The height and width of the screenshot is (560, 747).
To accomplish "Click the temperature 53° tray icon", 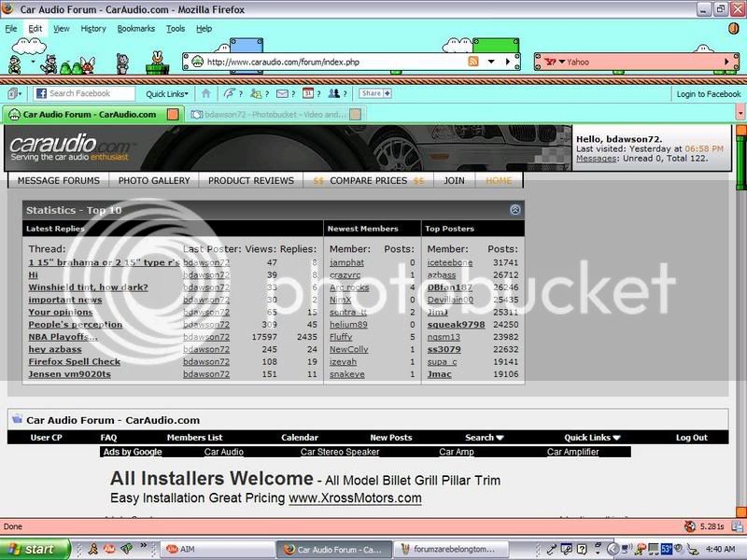I will click(666, 549).
